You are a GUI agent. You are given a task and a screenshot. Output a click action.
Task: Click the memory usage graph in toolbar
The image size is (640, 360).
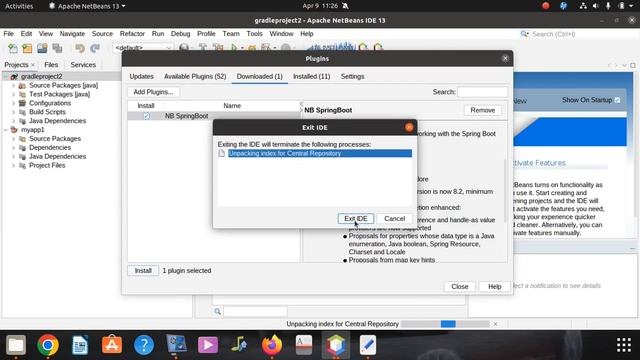[x=331, y=47]
